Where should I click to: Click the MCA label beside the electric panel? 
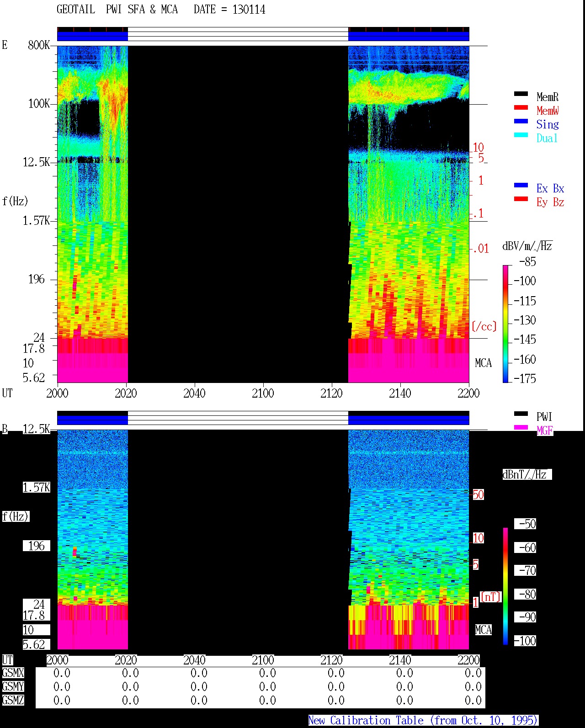[483, 363]
